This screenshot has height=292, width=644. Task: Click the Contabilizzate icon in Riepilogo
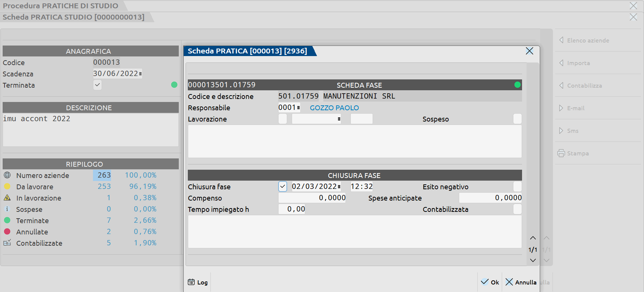coord(7,243)
